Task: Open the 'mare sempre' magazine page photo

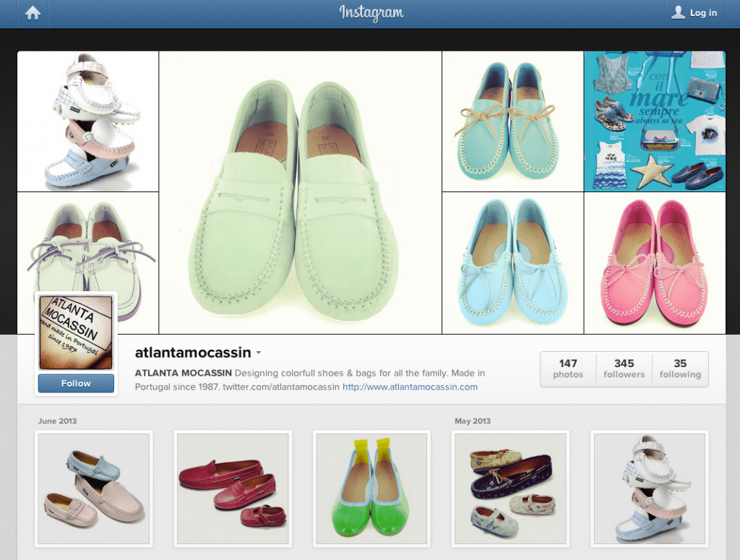Action: tap(655, 121)
